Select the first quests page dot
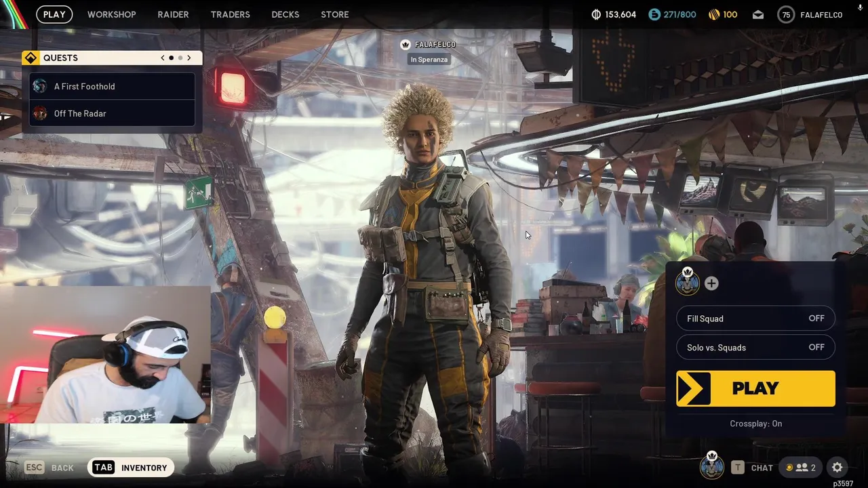 [171, 58]
